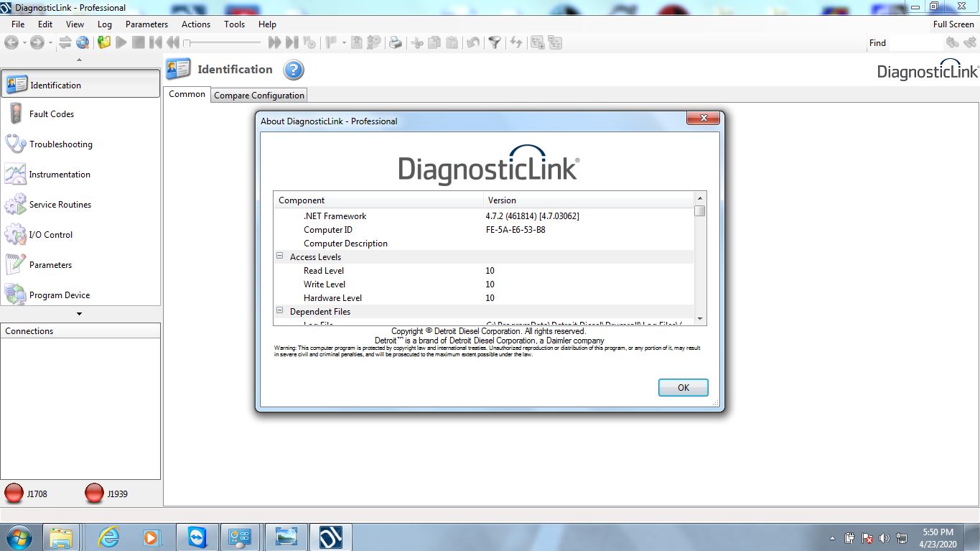The image size is (980, 551).
Task: Click the Find Next icon
Action: tap(970, 43)
